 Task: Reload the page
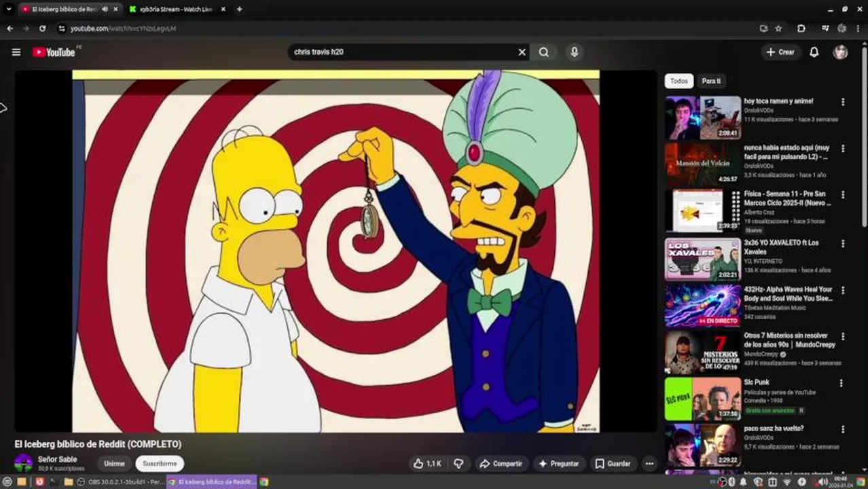pos(42,29)
